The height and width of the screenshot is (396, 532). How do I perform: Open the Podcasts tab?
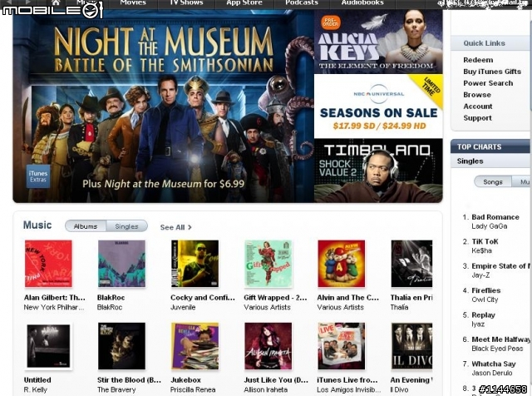click(302, 2)
